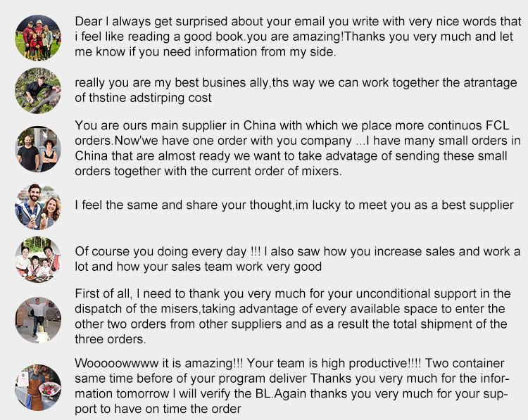Click the 'Of course you doing every day' review
The height and width of the screenshot is (420, 528).
[298, 259]
